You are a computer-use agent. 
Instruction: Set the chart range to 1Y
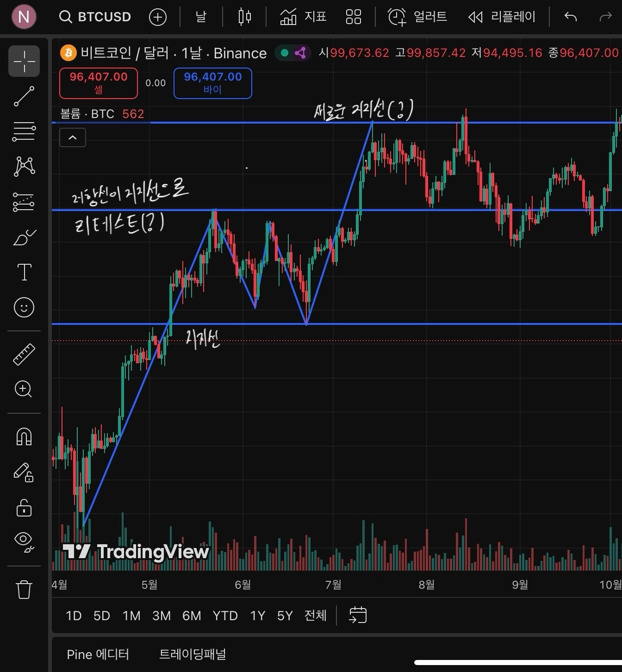click(258, 616)
